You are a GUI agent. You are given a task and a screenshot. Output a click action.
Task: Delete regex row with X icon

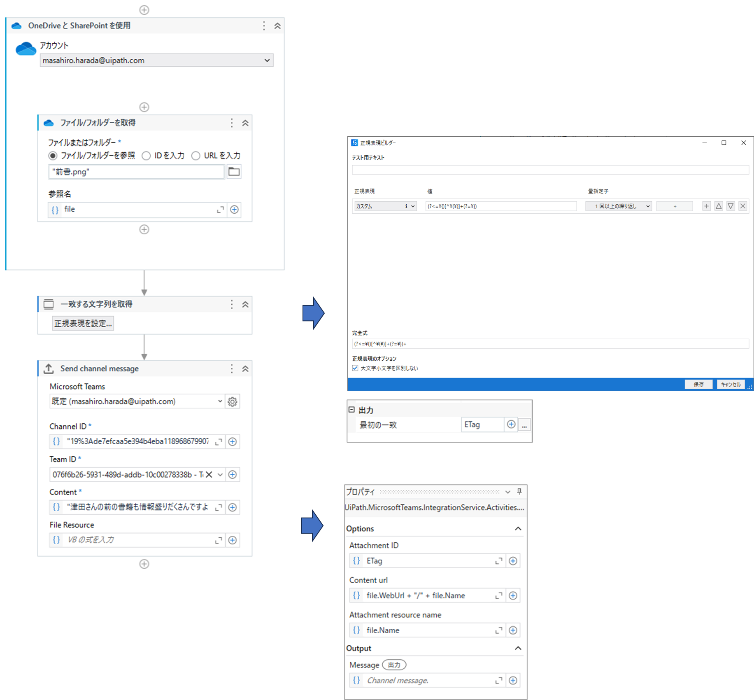[742, 206]
